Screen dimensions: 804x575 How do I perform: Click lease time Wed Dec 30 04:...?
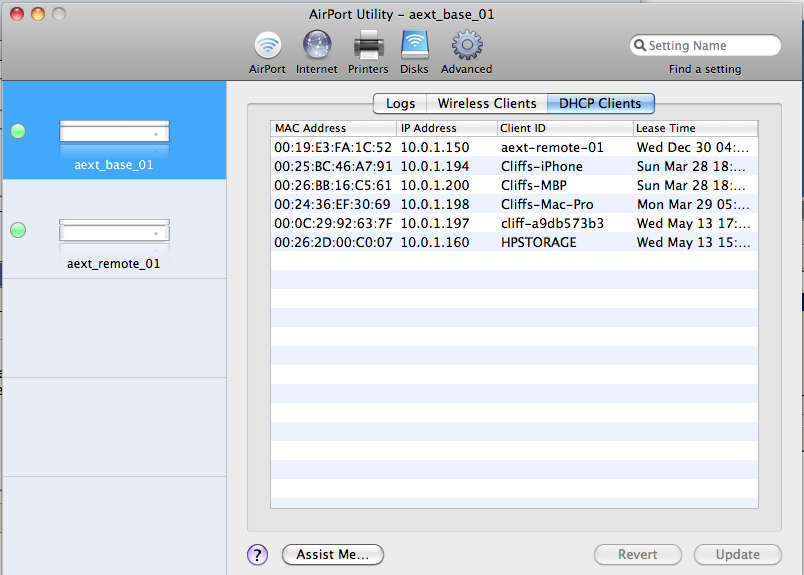pyautogui.click(x=693, y=148)
